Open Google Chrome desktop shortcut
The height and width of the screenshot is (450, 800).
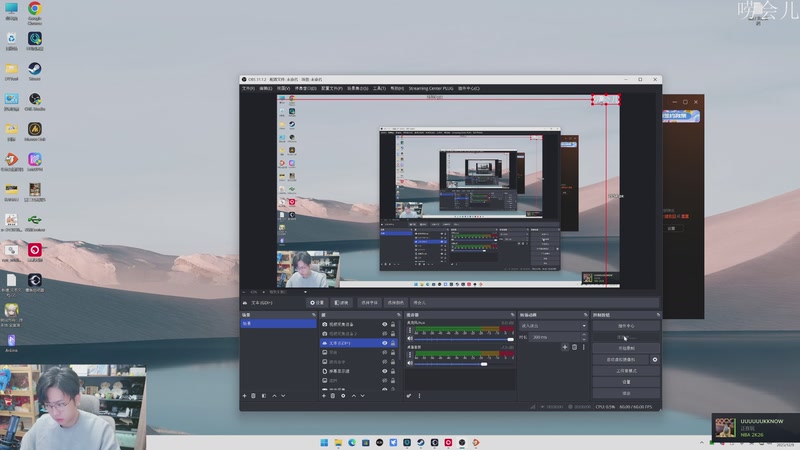point(35,13)
